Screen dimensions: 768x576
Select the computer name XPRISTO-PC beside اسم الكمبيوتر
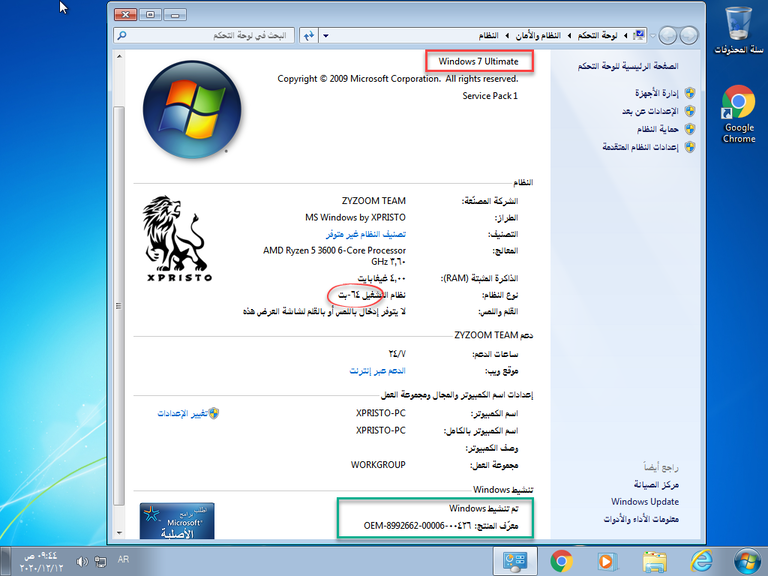pyautogui.click(x=381, y=413)
